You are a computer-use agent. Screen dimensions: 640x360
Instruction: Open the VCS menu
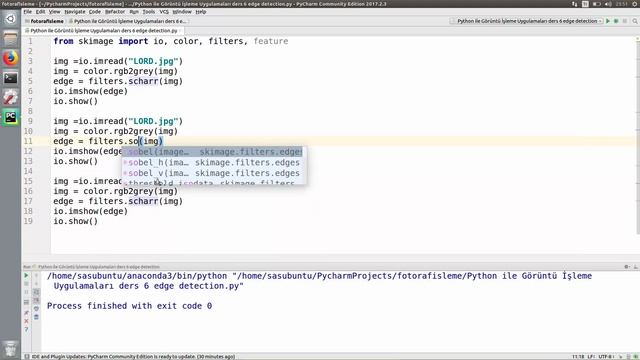(164, 11)
